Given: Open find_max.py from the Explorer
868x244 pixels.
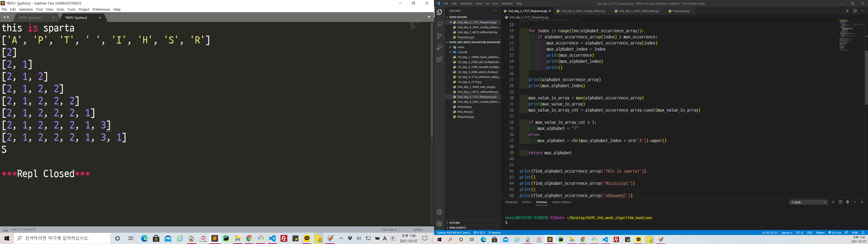Looking at the screenshot, I should point(465,112).
